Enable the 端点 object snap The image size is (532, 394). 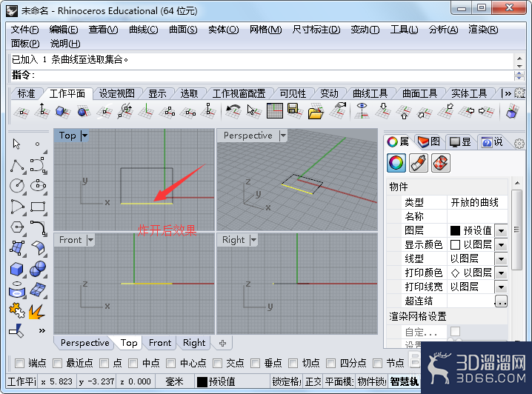tap(20, 363)
